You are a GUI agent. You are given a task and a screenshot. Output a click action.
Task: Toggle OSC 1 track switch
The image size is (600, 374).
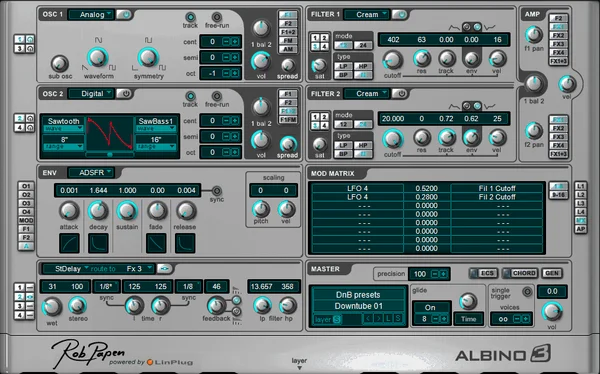190,17
